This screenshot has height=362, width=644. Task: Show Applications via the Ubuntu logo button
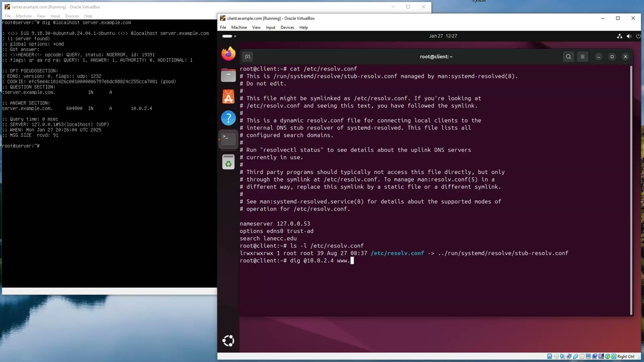pos(228,341)
